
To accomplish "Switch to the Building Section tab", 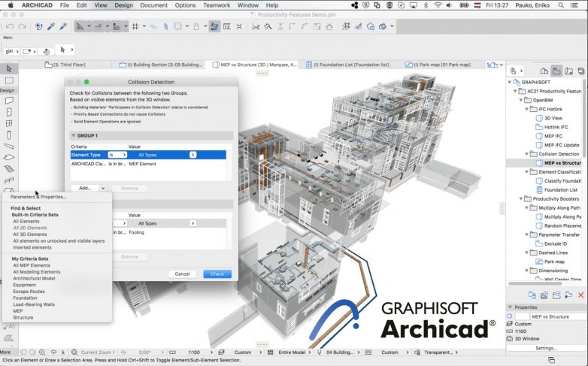I will [161, 65].
